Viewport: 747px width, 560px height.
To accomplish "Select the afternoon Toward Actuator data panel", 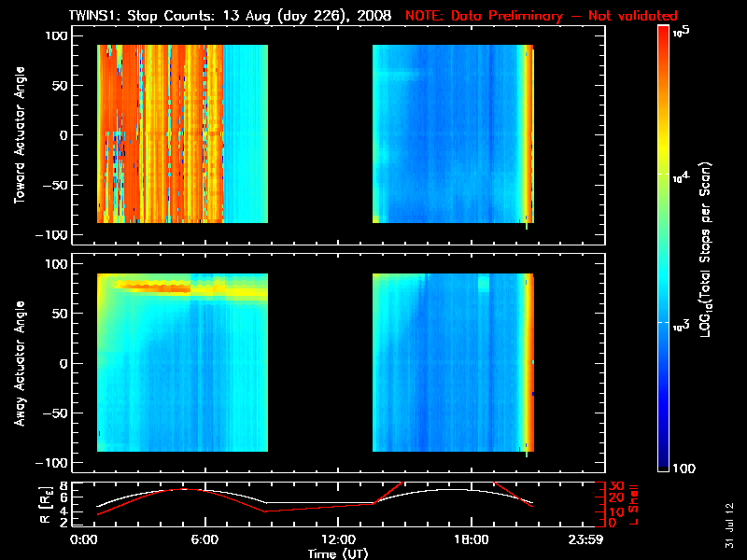I will click(x=453, y=133).
